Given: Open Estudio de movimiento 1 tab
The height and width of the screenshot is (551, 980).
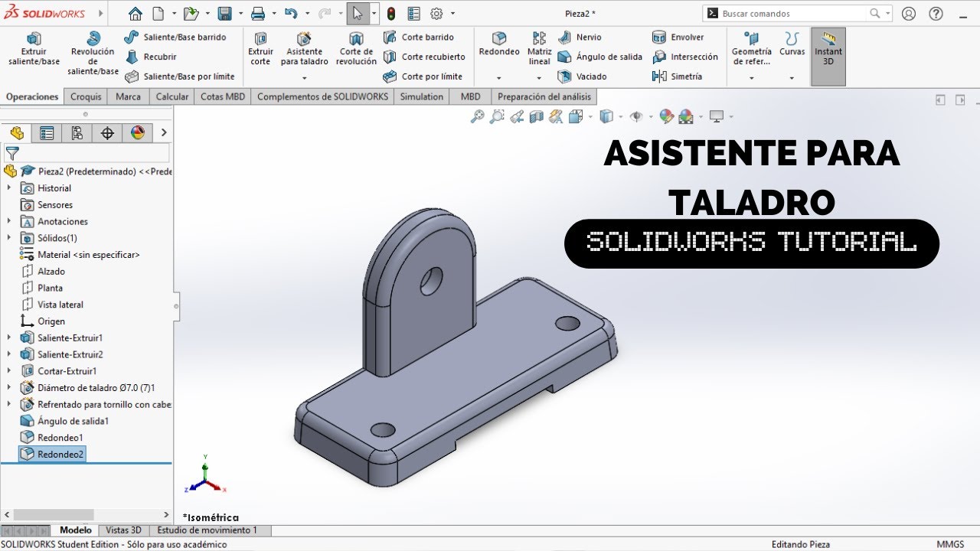Looking at the screenshot, I should (x=207, y=530).
